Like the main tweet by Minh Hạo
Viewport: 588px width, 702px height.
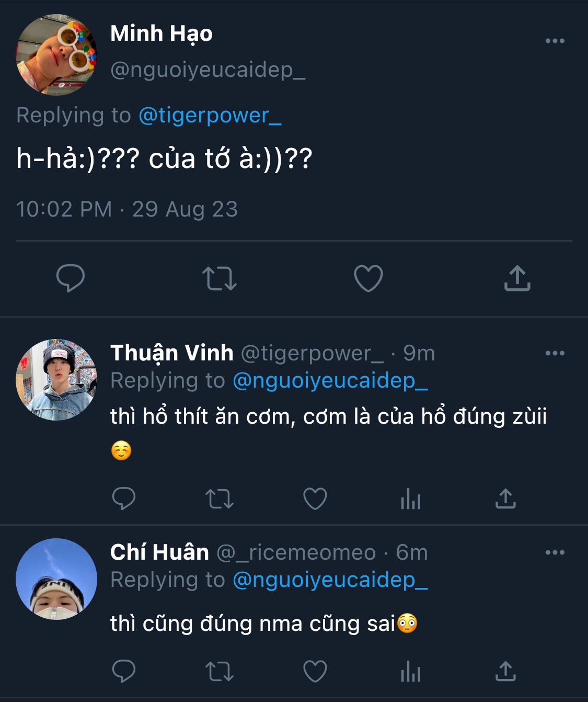[368, 278]
